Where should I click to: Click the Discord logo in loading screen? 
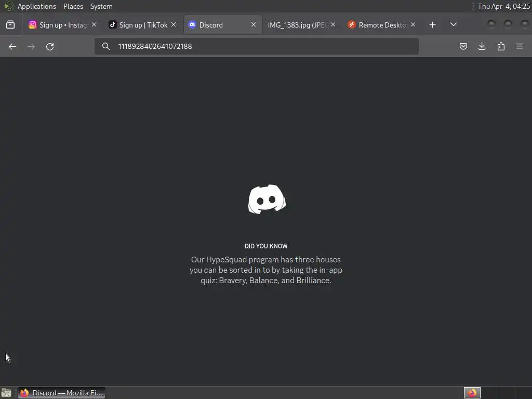[x=267, y=199]
